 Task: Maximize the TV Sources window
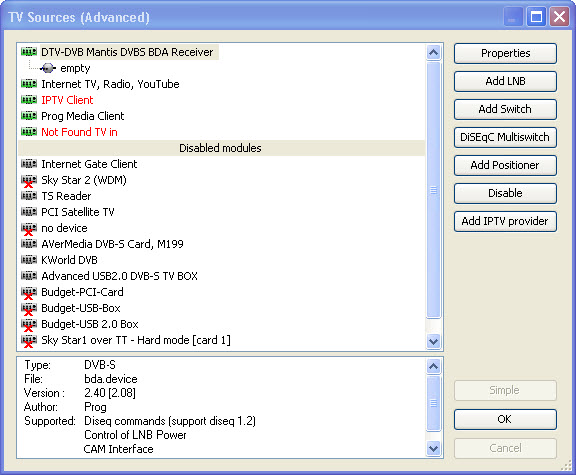pos(536,17)
